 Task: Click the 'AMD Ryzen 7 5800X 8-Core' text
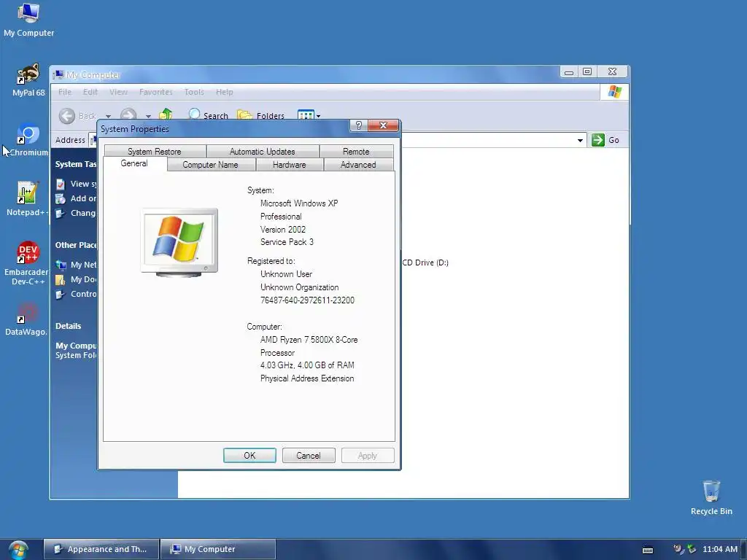[x=309, y=340]
